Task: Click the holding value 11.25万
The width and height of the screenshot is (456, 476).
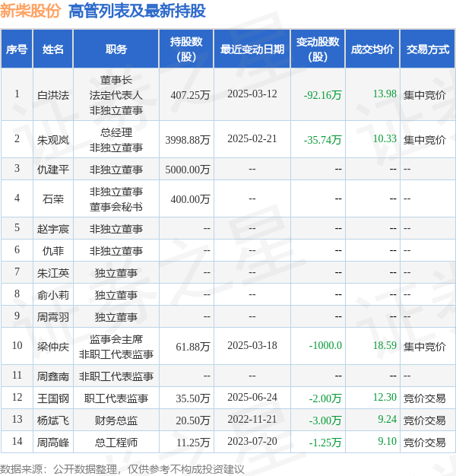Action: pos(193,443)
